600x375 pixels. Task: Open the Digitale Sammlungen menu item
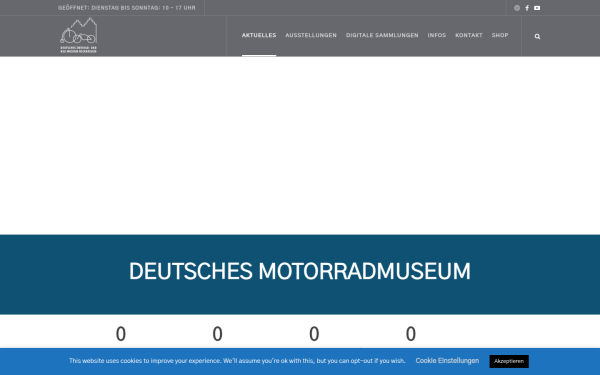pyautogui.click(x=382, y=35)
